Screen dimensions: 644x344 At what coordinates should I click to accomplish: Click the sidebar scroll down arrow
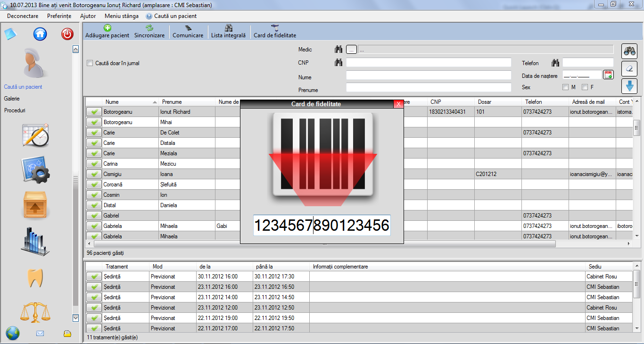tap(75, 318)
